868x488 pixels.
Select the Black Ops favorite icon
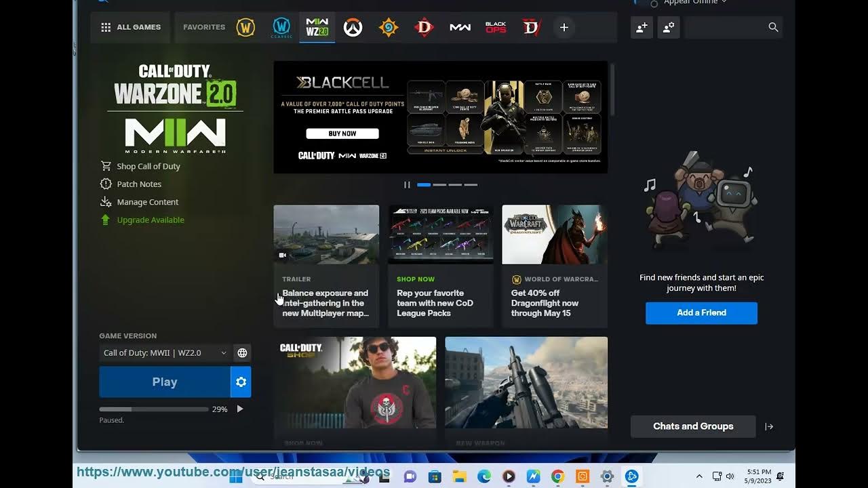click(496, 27)
